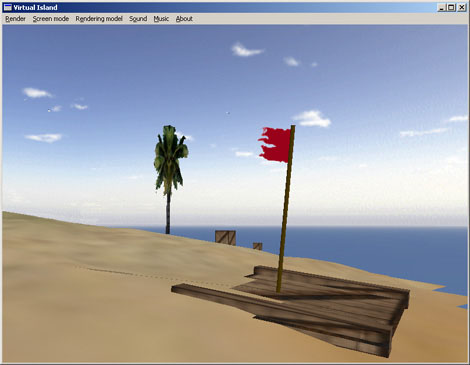
Task: Open the About menu
Action: 184,19
